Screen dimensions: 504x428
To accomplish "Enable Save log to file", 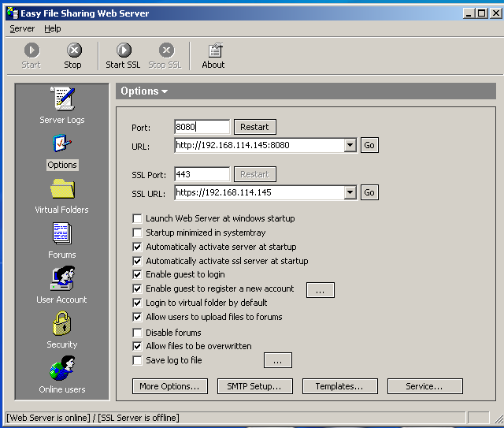I will [137, 360].
